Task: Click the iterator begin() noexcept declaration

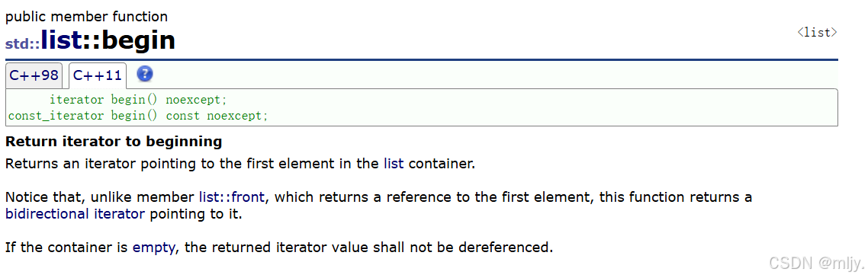Action: [138, 100]
